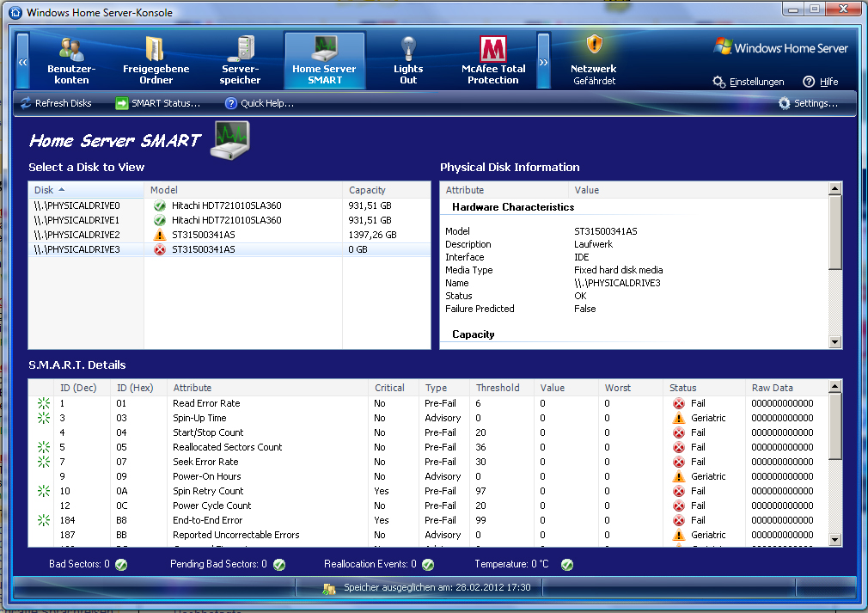The height and width of the screenshot is (613, 868).
Task: Click the warning icon for PHYSICALDRIVE2
Action: 160,235
